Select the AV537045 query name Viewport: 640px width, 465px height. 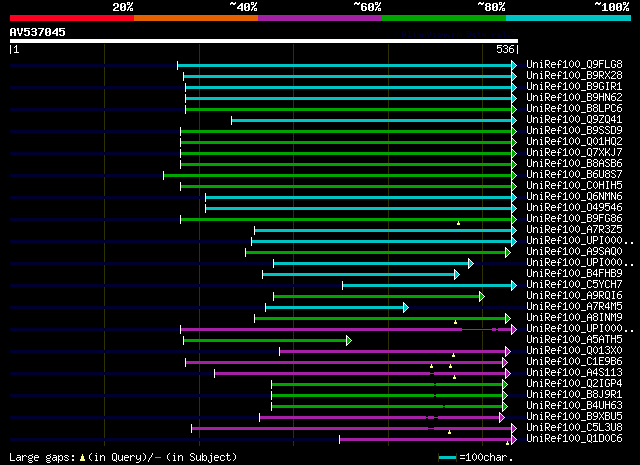(38, 32)
